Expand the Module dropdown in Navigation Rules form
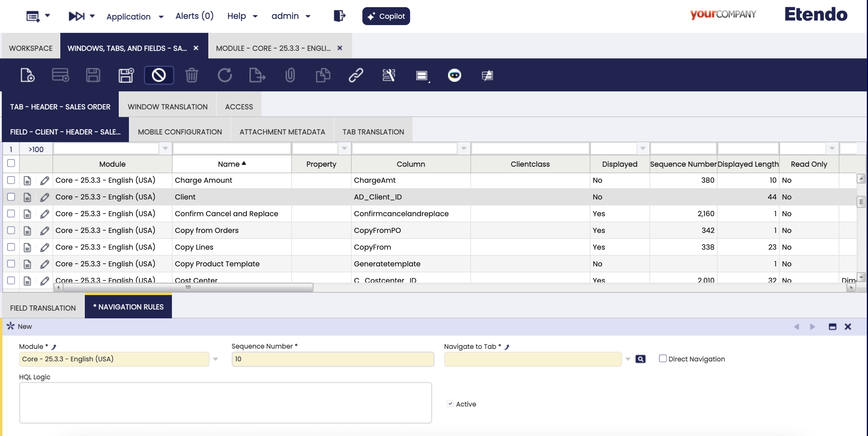868x436 pixels. point(216,359)
